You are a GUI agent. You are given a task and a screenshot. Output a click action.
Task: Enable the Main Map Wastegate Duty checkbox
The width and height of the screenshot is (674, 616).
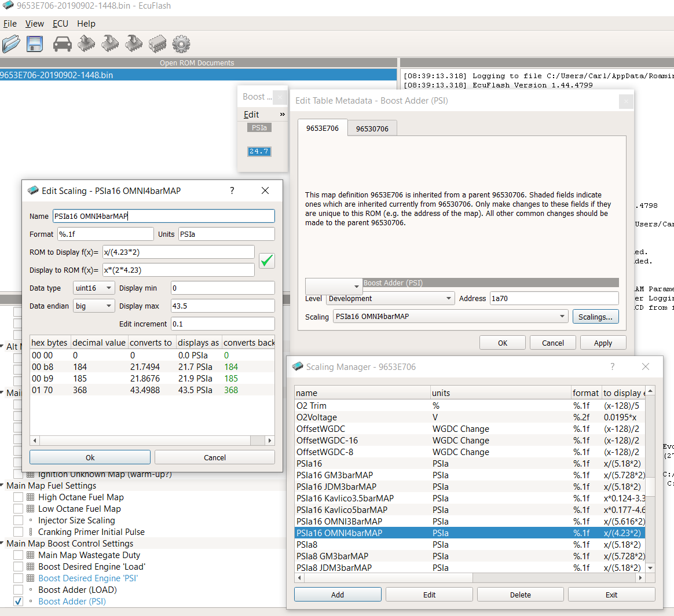click(19, 555)
